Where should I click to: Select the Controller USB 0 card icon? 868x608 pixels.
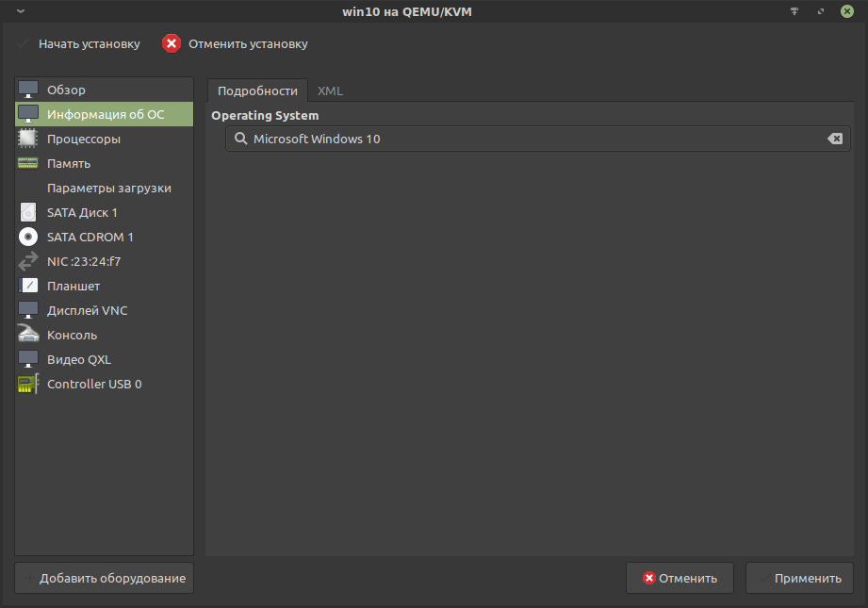coord(28,384)
